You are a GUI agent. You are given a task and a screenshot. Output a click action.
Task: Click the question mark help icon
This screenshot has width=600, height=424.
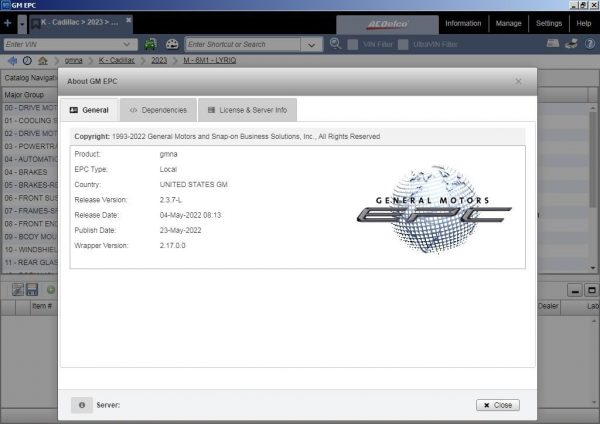coord(590,44)
